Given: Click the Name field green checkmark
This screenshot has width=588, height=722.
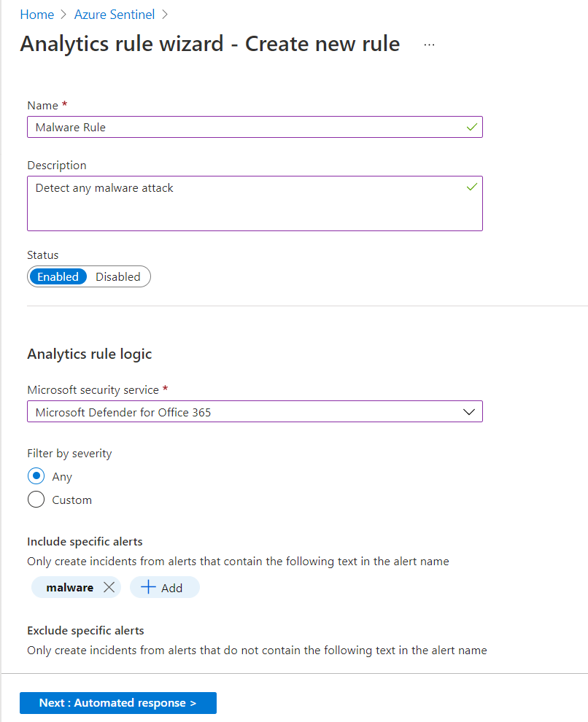Looking at the screenshot, I should click(x=472, y=127).
